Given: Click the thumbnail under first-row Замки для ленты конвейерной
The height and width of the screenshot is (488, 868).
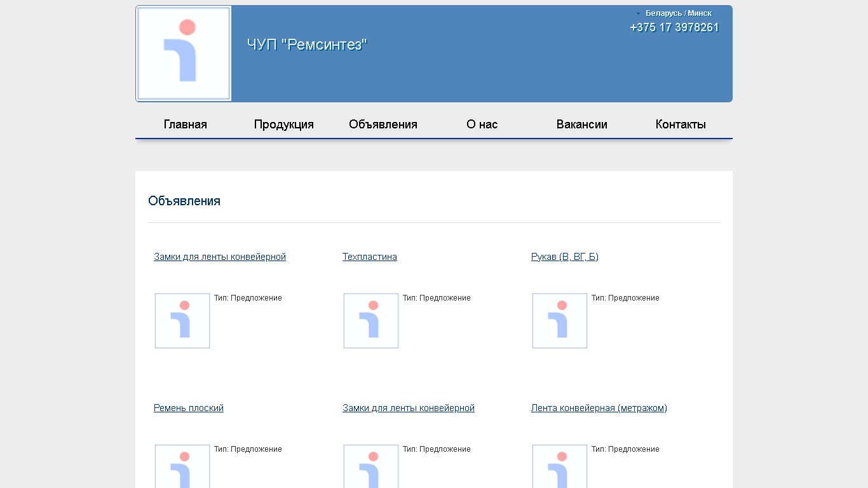Looking at the screenshot, I should coord(182,321).
